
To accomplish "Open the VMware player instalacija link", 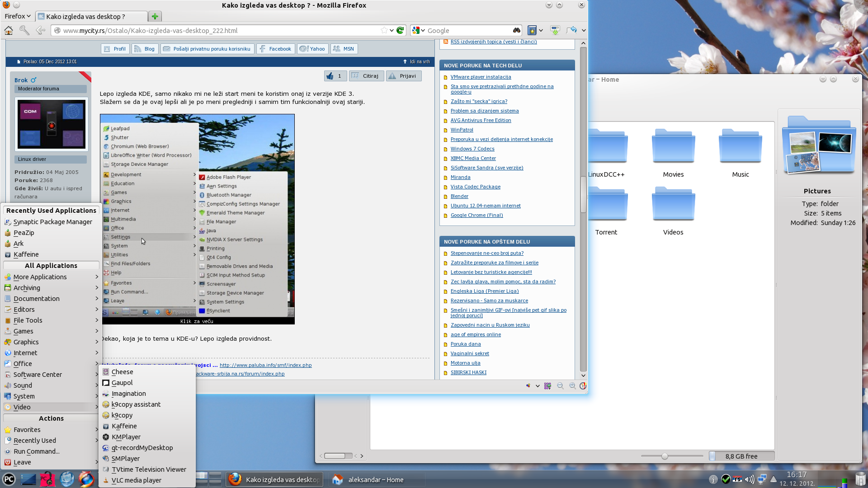I will click(x=481, y=77).
